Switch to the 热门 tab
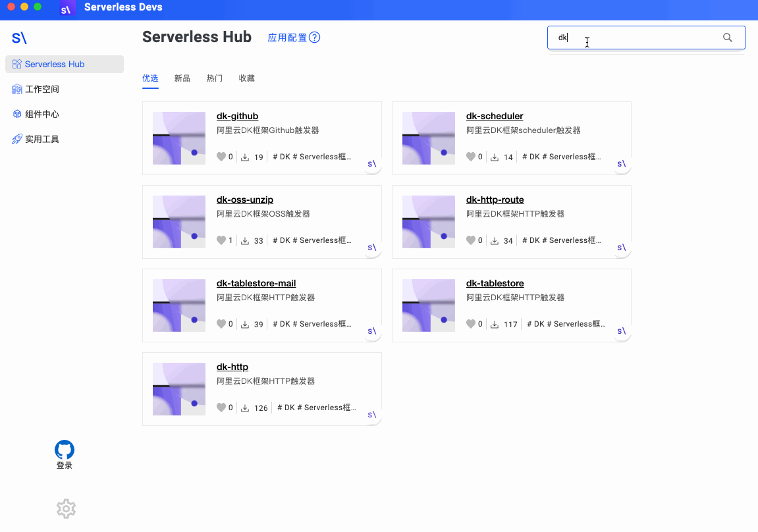This screenshot has width=758, height=532. 215,78
